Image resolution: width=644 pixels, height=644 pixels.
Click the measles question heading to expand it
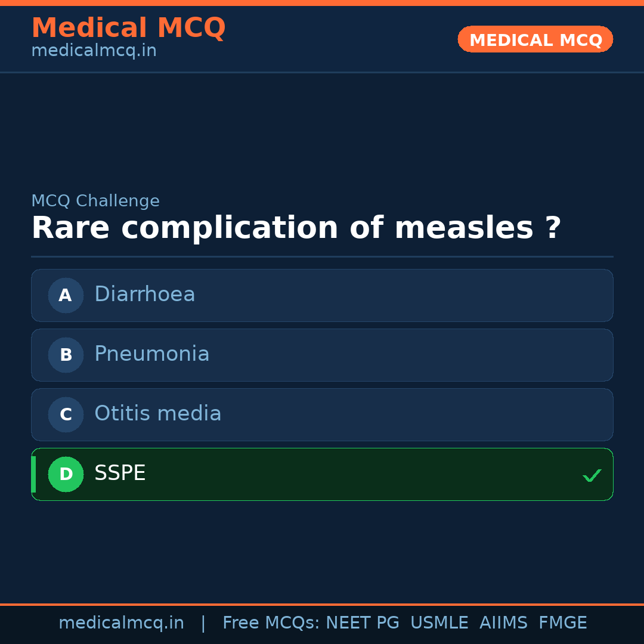(297, 228)
